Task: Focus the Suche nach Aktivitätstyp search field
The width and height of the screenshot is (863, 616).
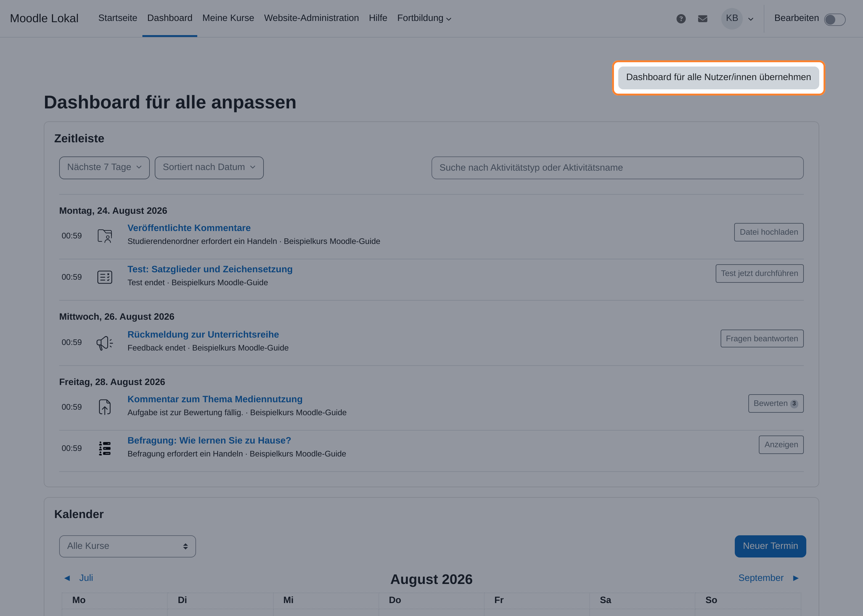Action: click(x=617, y=168)
